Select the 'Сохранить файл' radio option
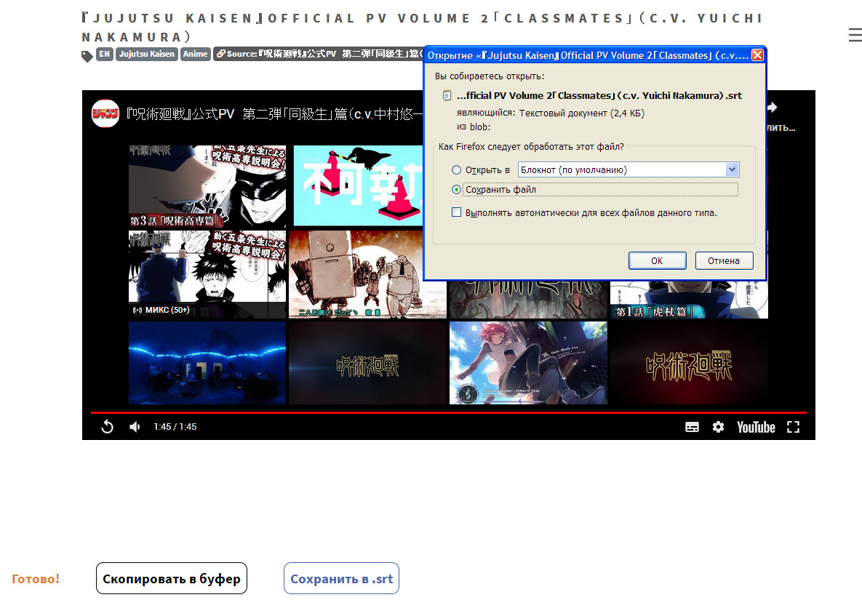 pos(457,190)
